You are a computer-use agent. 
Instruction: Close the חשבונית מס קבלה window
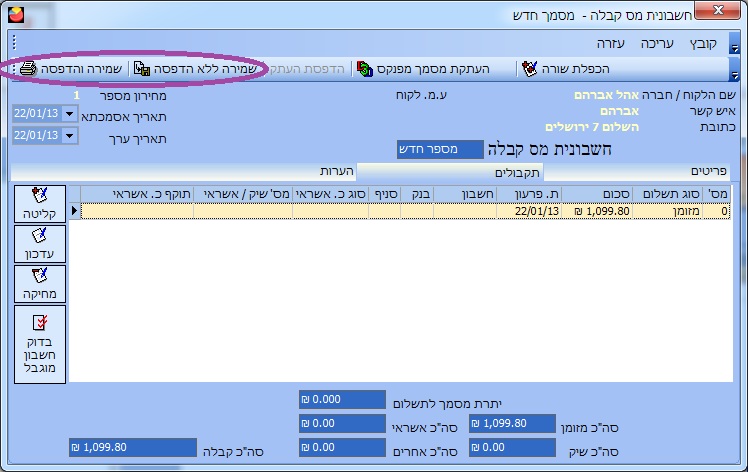pos(717,10)
